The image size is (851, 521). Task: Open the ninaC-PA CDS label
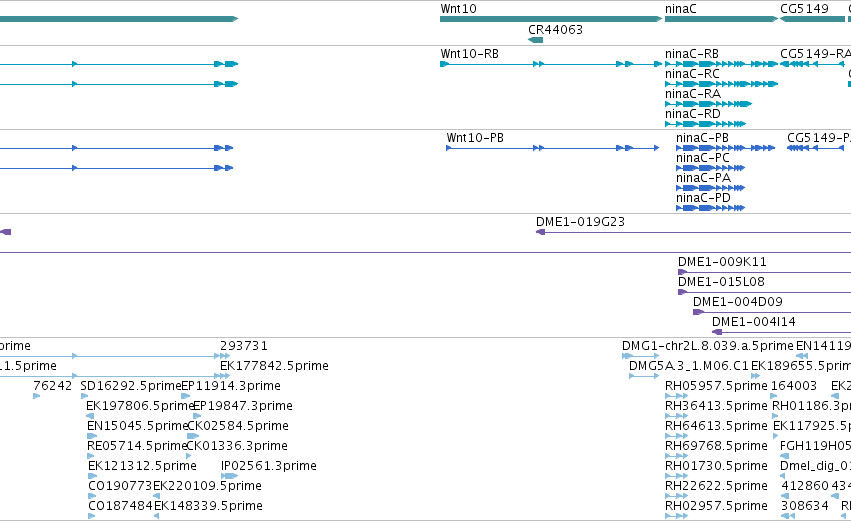coord(703,178)
